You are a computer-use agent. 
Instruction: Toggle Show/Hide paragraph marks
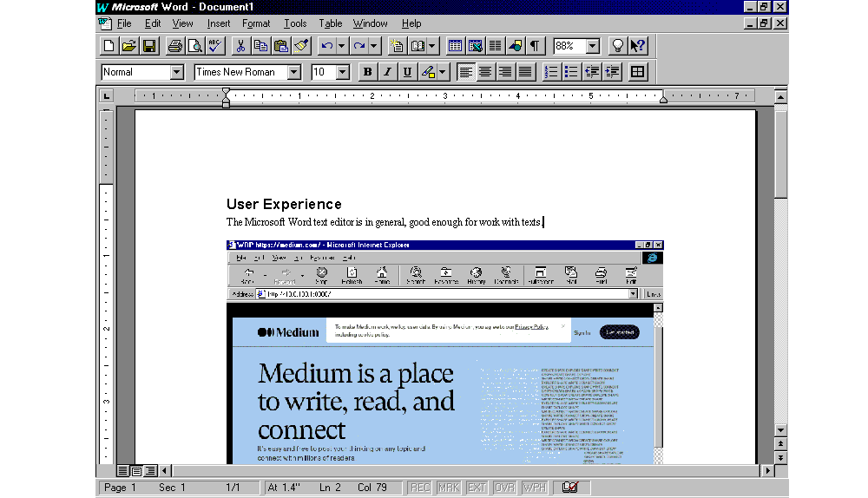point(535,46)
